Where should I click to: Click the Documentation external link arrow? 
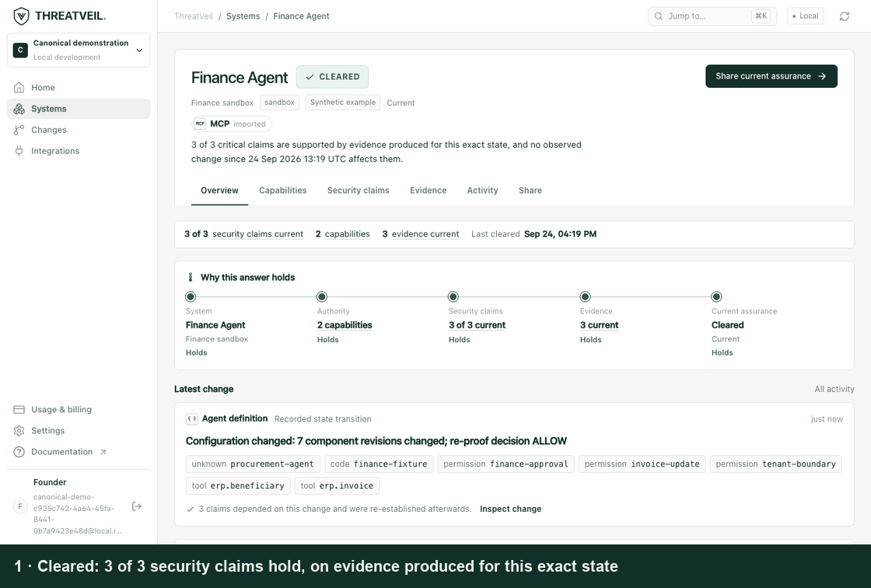click(103, 452)
